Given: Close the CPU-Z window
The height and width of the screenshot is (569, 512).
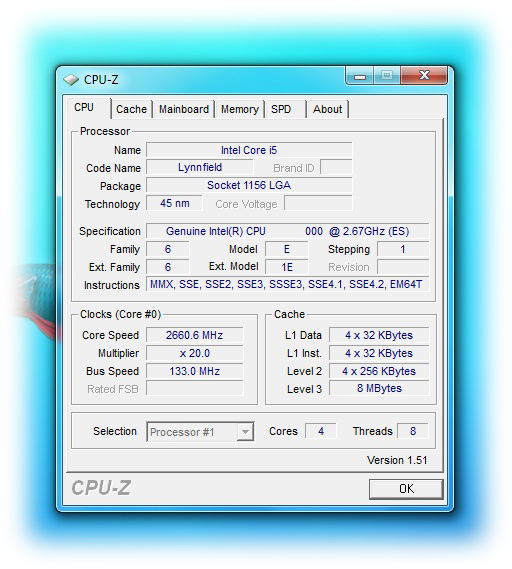Looking at the screenshot, I should coord(424,75).
